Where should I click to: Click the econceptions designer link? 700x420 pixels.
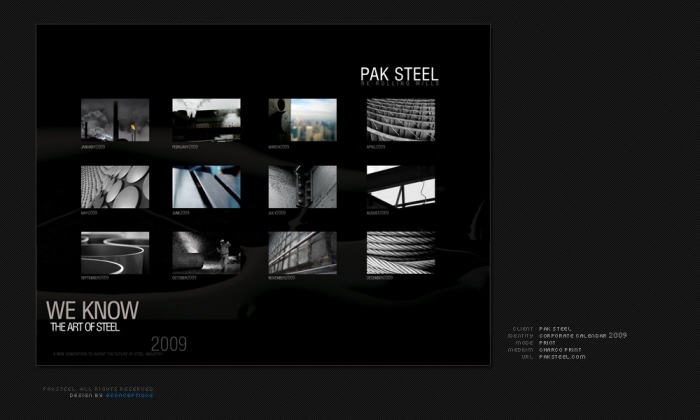click(x=129, y=395)
